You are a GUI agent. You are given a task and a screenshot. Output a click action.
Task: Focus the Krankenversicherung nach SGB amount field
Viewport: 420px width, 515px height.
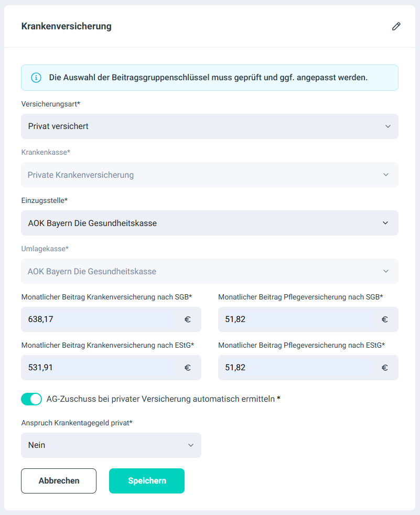[x=98, y=319]
